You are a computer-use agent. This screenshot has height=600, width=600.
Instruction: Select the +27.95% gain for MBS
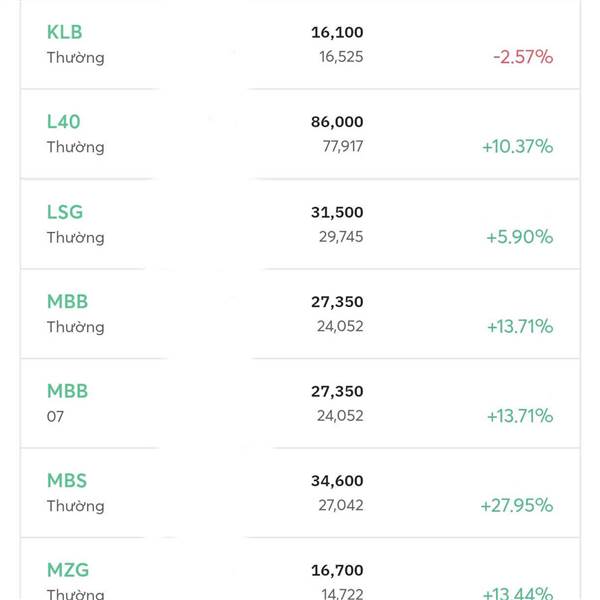tap(517, 506)
